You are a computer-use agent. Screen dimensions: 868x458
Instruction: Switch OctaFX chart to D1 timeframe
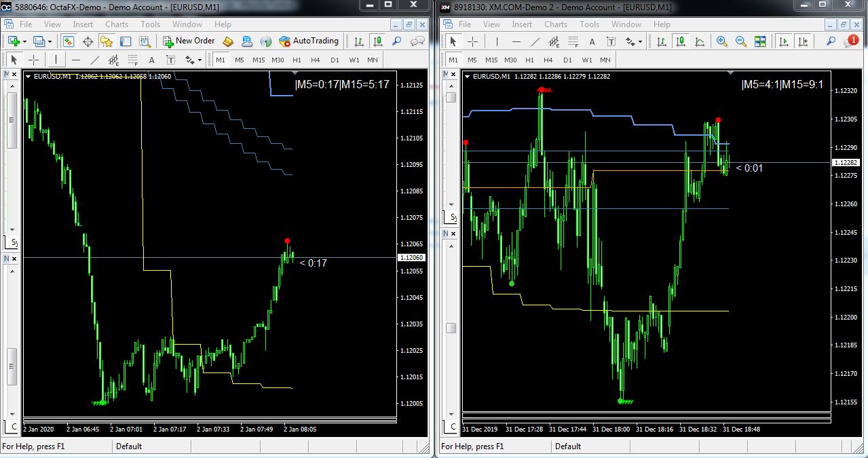[335, 60]
